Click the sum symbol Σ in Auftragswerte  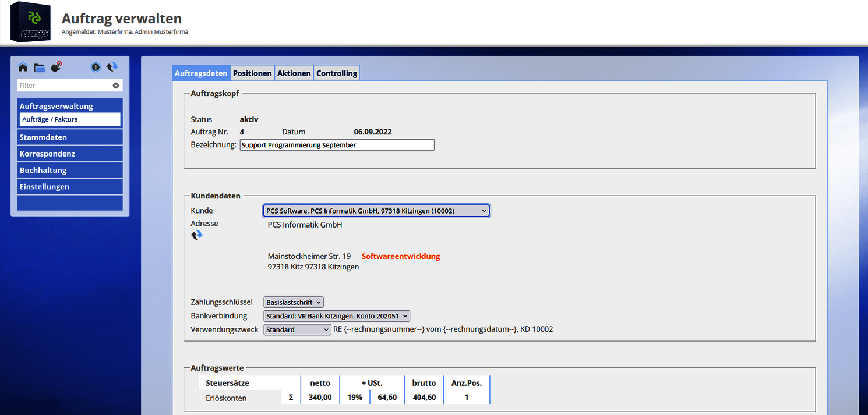tap(291, 398)
